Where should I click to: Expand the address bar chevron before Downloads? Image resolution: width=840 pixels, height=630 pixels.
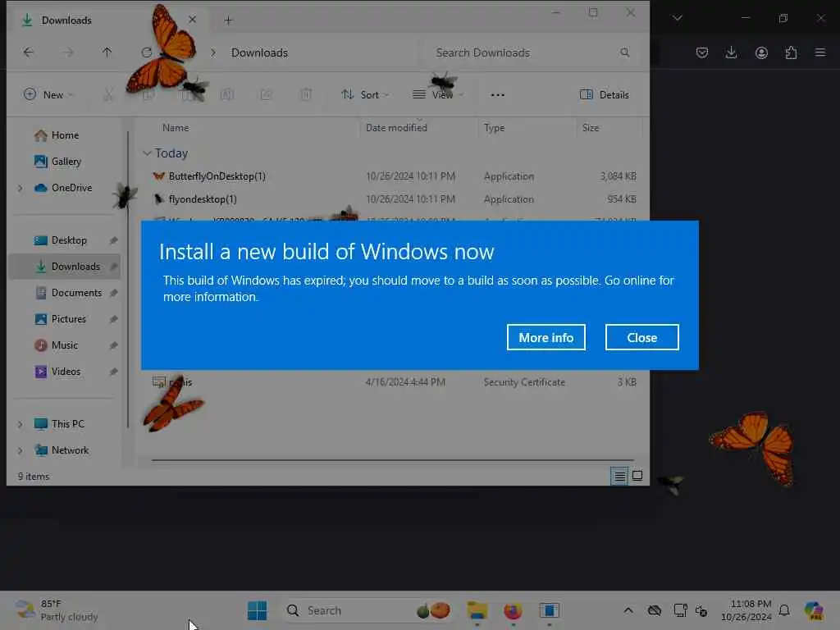213,52
